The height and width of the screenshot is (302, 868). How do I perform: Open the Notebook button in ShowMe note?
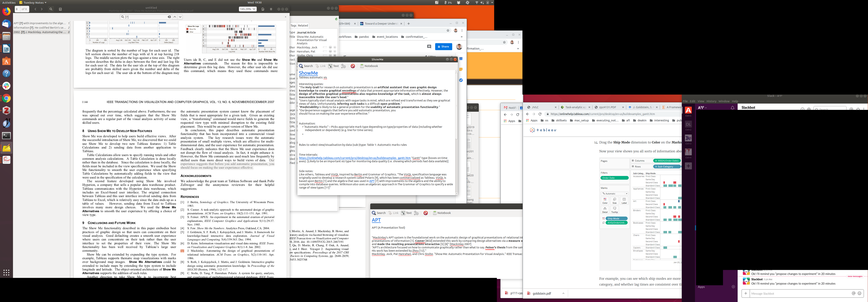coord(369,66)
